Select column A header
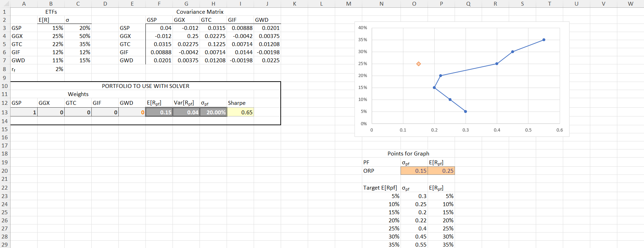Viewport: 644px width, 248px height. (x=24, y=4)
